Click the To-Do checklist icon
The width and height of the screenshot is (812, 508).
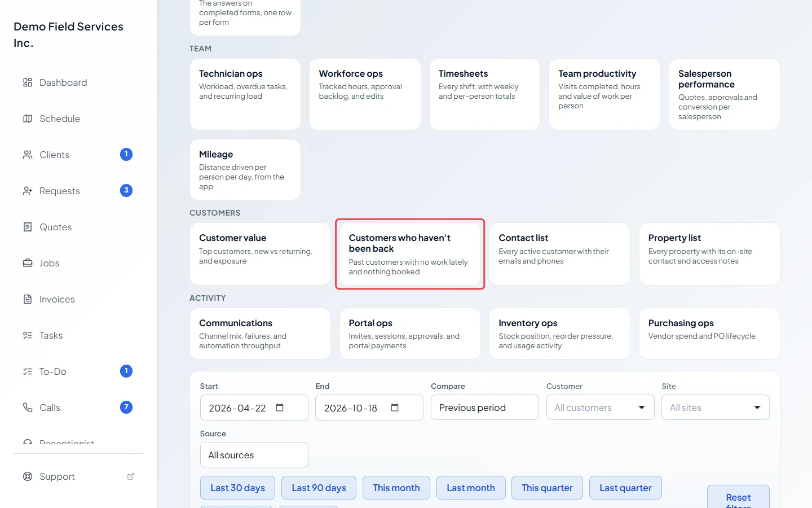(28, 371)
